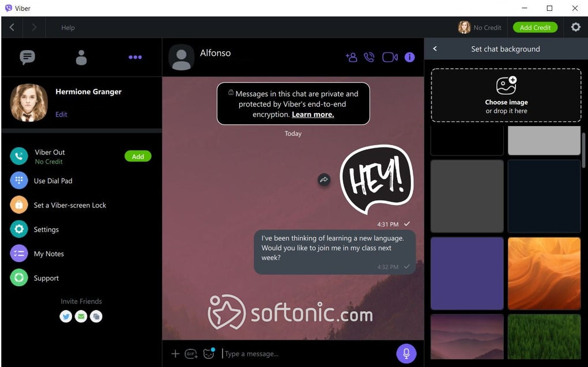Click the teal Settings gear icon
Image resolution: width=588 pixels, height=367 pixels.
pos(19,229)
